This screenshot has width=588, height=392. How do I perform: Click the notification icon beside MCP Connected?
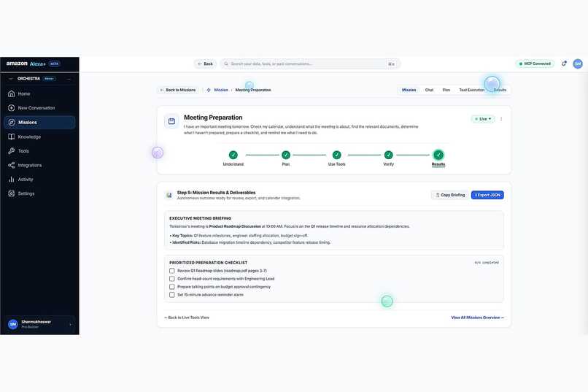pos(564,64)
